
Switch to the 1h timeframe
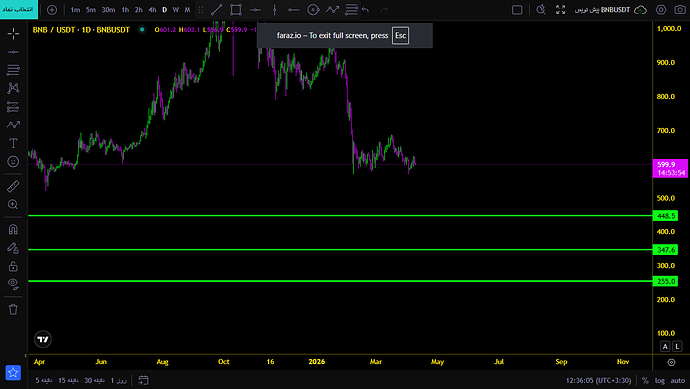(125, 10)
